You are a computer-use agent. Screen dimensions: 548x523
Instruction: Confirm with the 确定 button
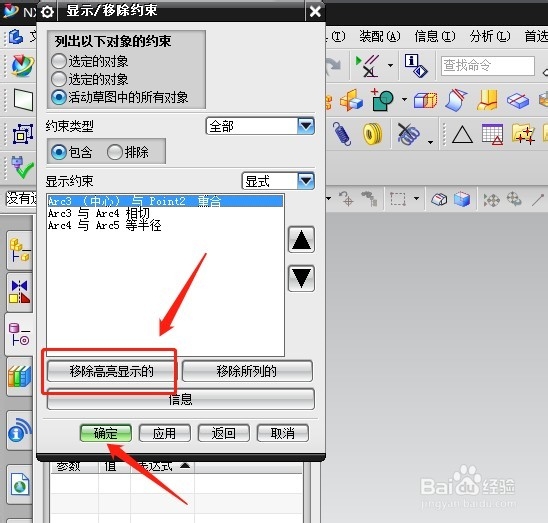tap(106, 434)
